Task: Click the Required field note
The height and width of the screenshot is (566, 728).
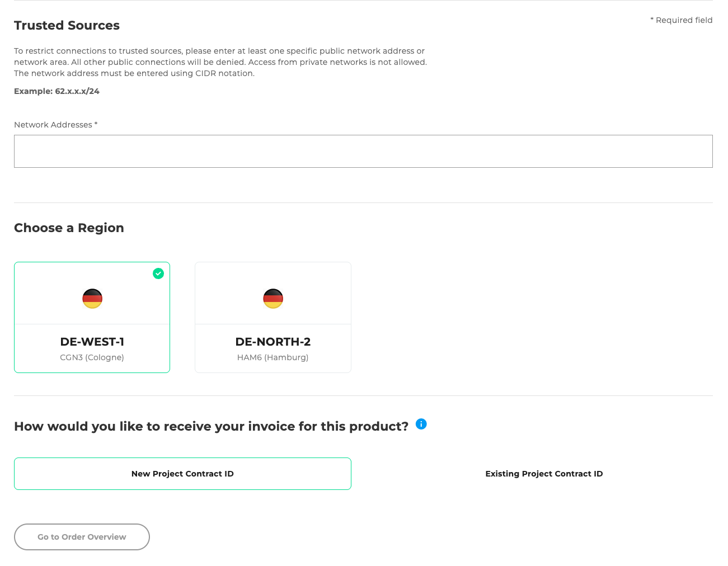Action: 681,20
